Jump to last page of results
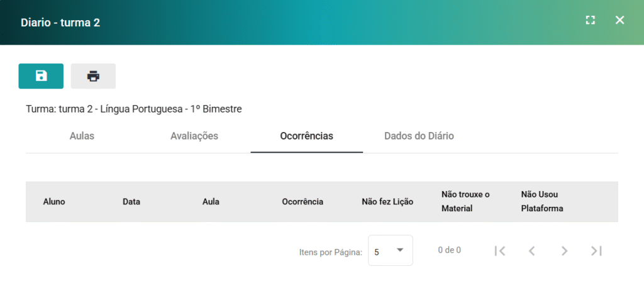Image resolution: width=644 pixels, height=281 pixels. [596, 251]
